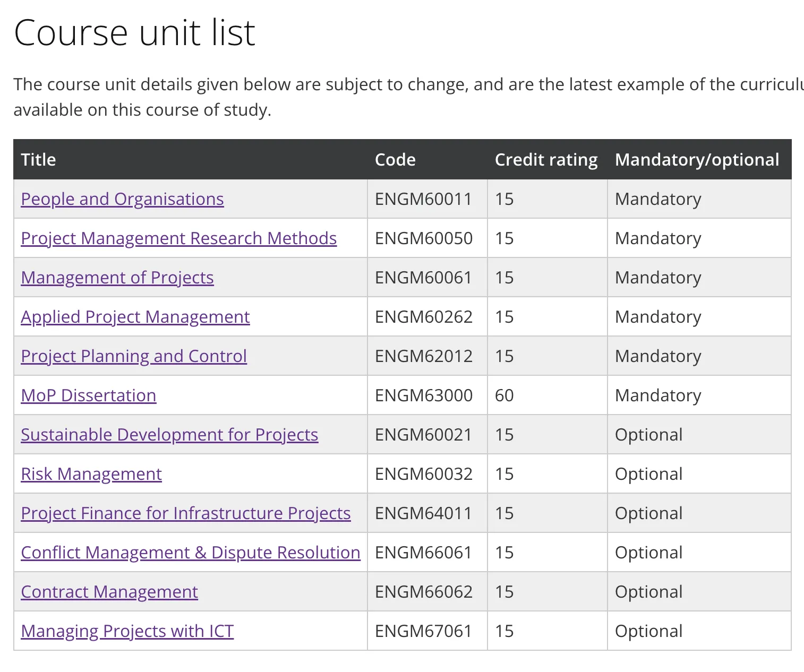Select the Applied Project Management link
The image size is (804, 672).
pyautogui.click(x=135, y=317)
